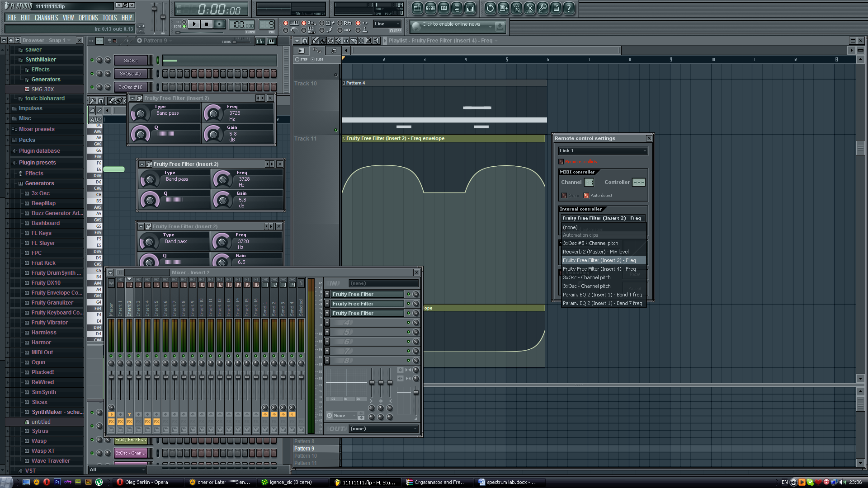Select SLIDE mode radio in Playlist
Screen dimensions: 868x488
(x=312, y=59)
